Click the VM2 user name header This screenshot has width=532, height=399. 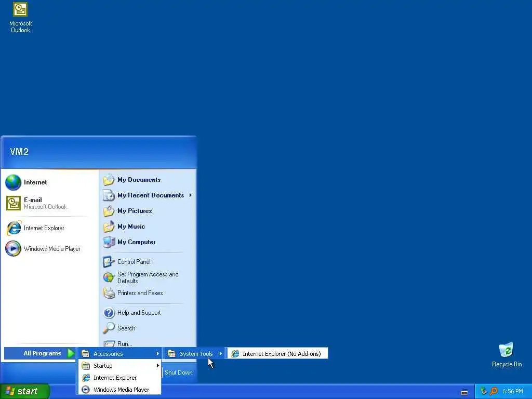[x=19, y=152]
